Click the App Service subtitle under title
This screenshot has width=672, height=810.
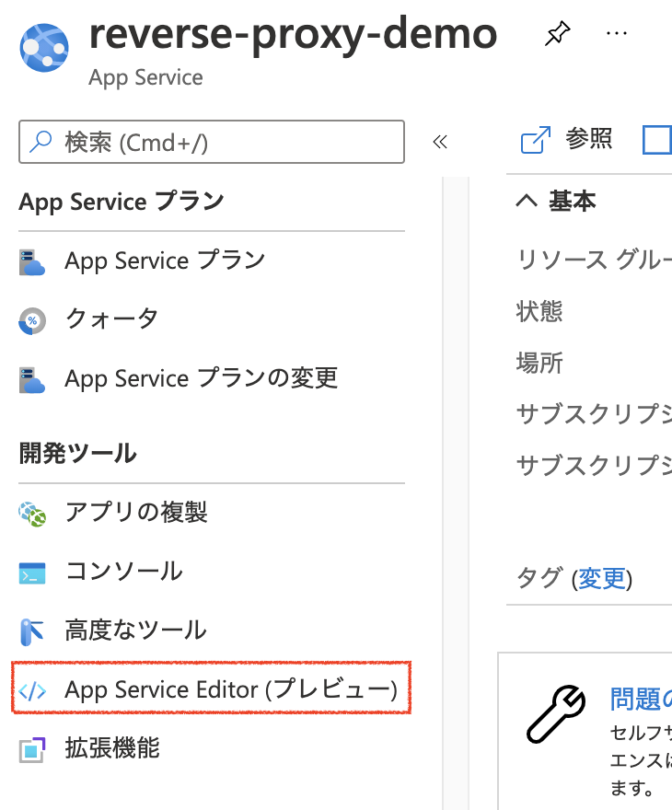pos(145,78)
